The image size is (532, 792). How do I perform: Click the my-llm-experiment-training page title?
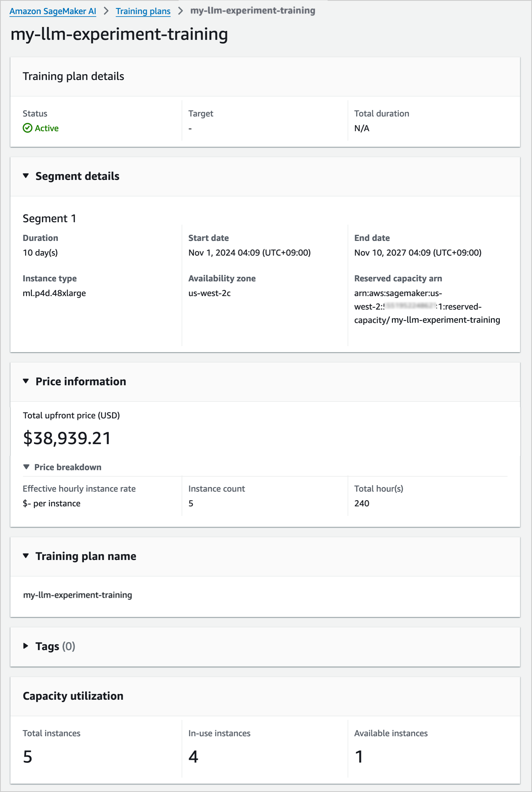click(119, 34)
